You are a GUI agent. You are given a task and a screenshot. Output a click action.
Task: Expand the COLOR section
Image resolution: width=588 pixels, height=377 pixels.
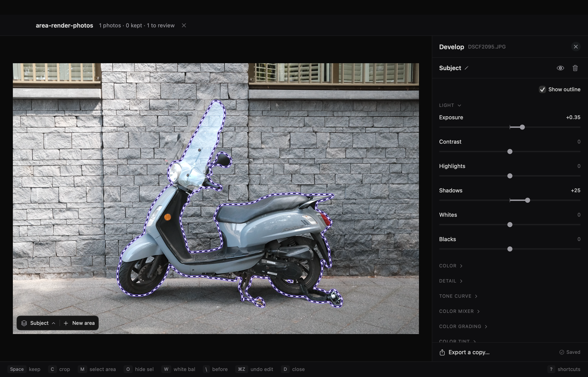pos(451,266)
